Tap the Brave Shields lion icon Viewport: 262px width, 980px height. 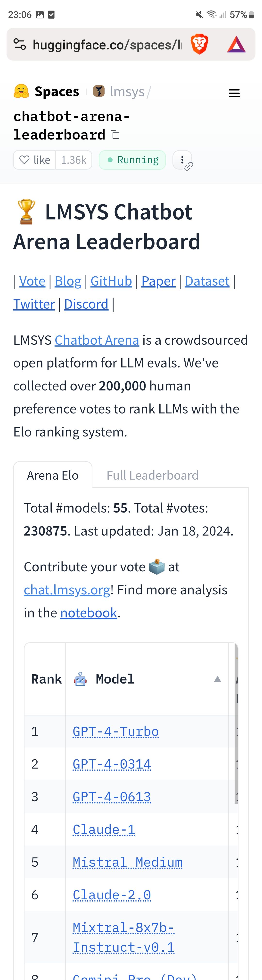pyautogui.click(x=199, y=44)
